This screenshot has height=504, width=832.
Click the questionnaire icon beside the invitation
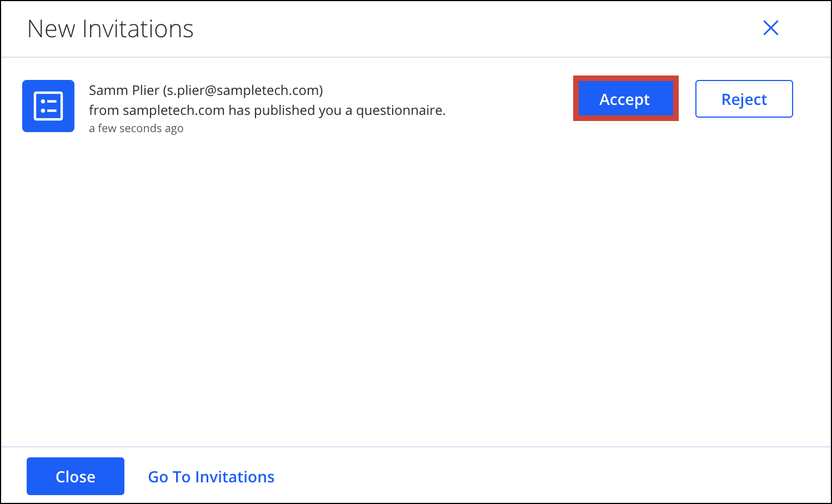pos(48,106)
